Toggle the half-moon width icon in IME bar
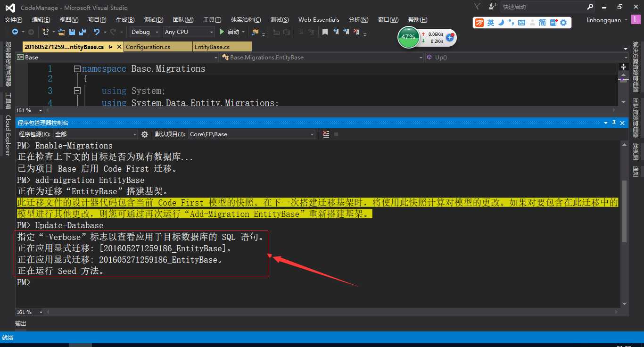 [x=501, y=23]
